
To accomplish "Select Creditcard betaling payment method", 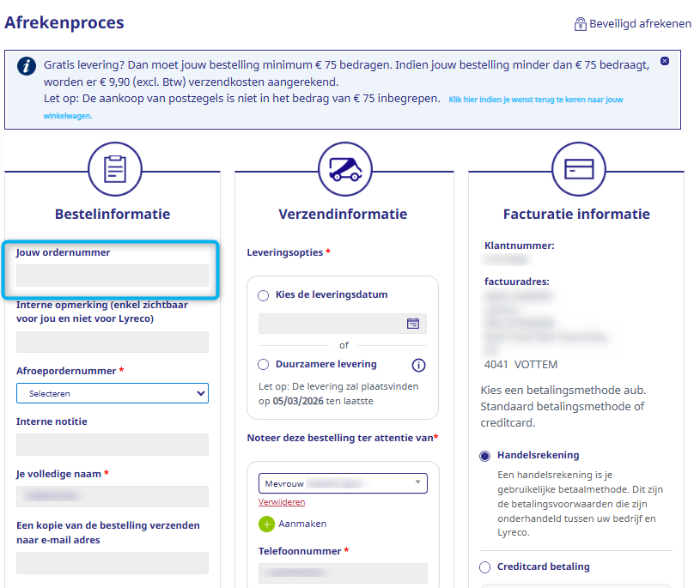I will pyautogui.click(x=485, y=567).
